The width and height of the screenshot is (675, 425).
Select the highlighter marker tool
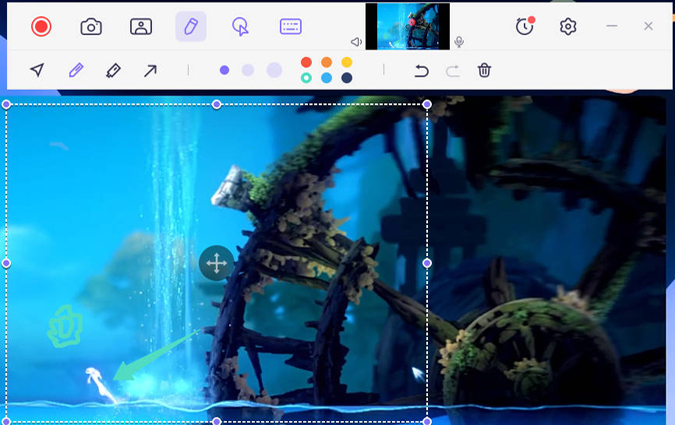coord(113,70)
